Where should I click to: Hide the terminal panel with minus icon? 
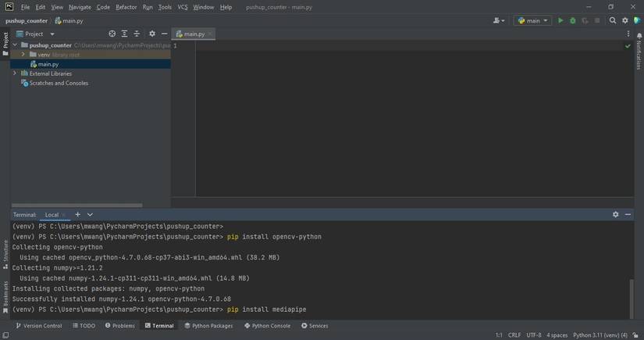pyautogui.click(x=628, y=214)
